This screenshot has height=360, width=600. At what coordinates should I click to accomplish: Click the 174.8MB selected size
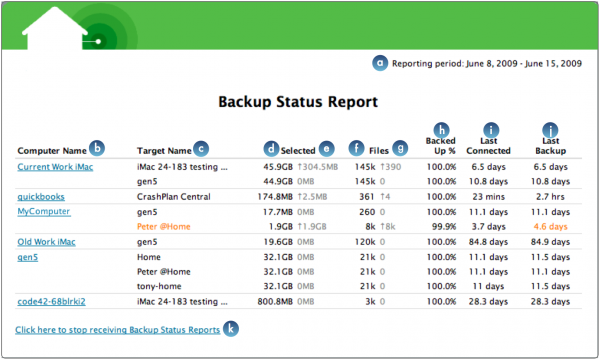pyautogui.click(x=275, y=197)
